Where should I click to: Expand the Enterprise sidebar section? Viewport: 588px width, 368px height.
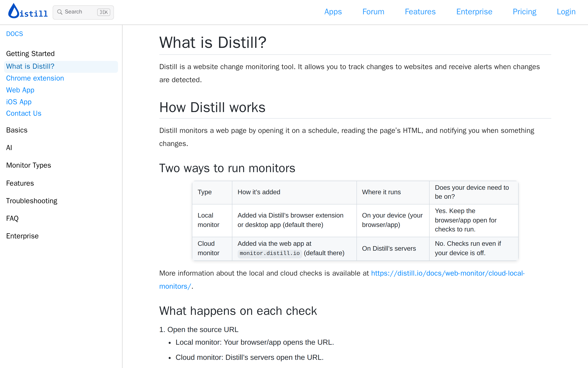point(22,236)
